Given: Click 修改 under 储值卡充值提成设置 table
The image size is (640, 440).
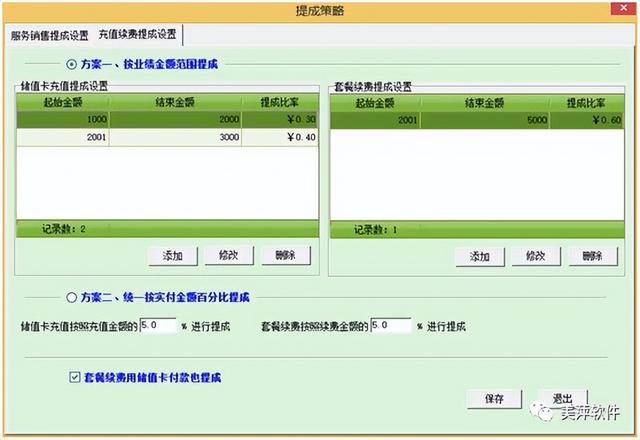Looking at the screenshot, I should [229, 256].
